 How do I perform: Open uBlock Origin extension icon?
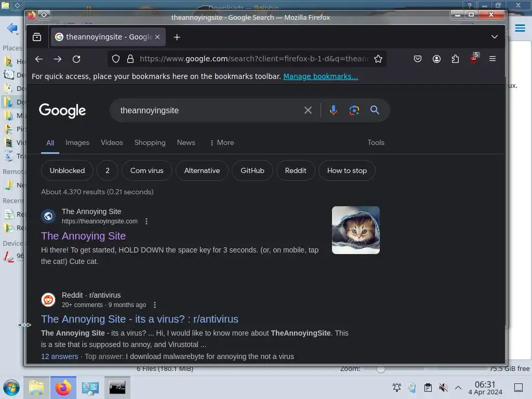(x=474, y=58)
